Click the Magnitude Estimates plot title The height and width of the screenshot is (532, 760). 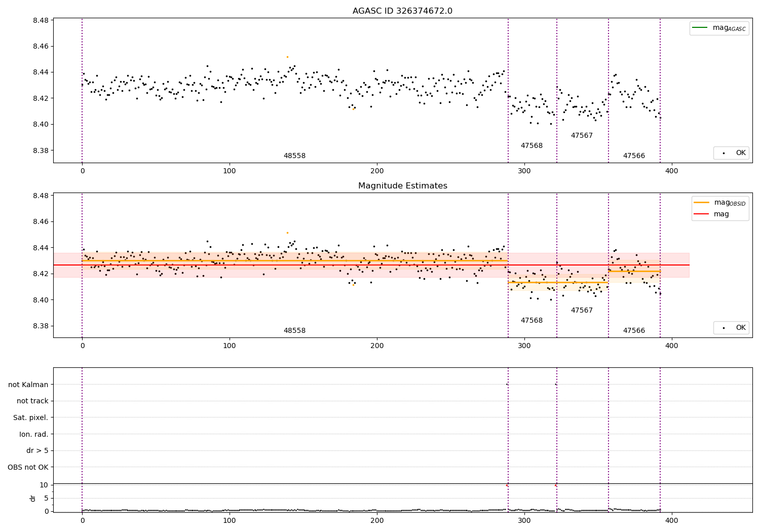[x=402, y=186]
